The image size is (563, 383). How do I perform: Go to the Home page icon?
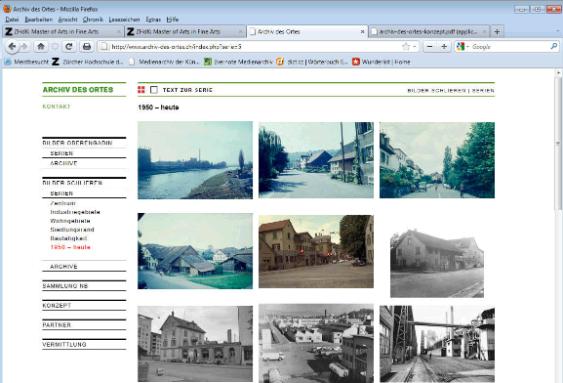tap(41, 46)
